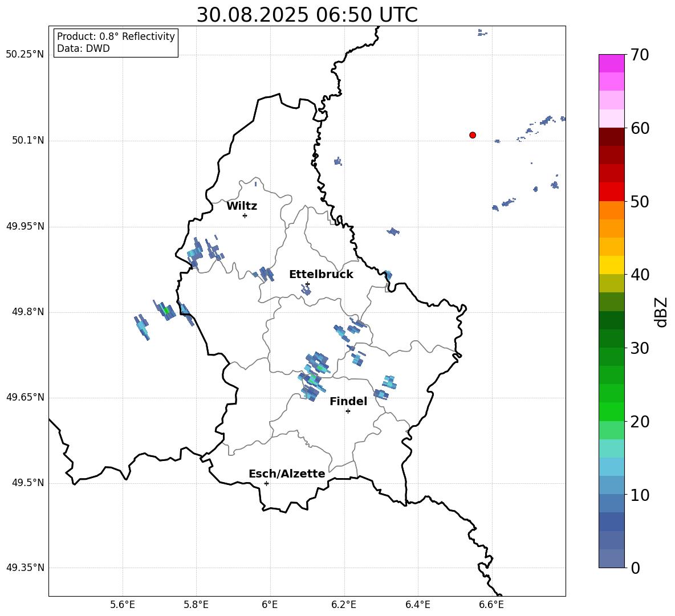Click the 'Product: 0.8° Reflectivity' label
Viewport: 675px width, 616px height.
tap(116, 36)
